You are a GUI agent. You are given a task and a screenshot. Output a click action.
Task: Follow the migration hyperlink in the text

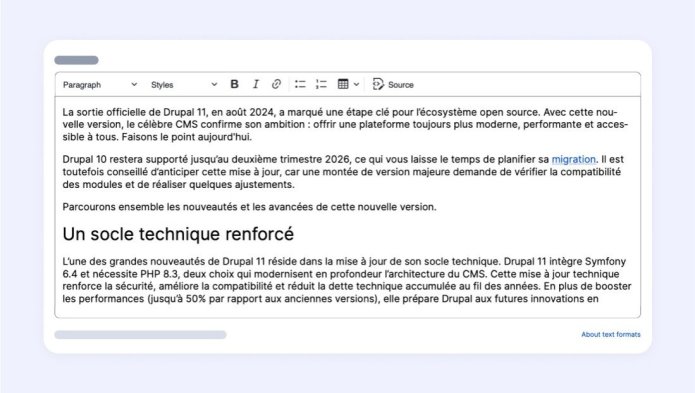tap(574, 160)
